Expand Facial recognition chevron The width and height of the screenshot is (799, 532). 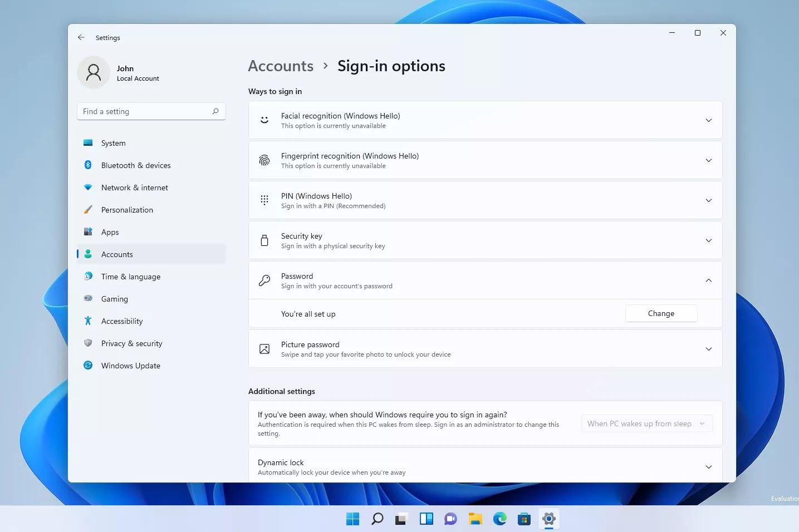(709, 120)
